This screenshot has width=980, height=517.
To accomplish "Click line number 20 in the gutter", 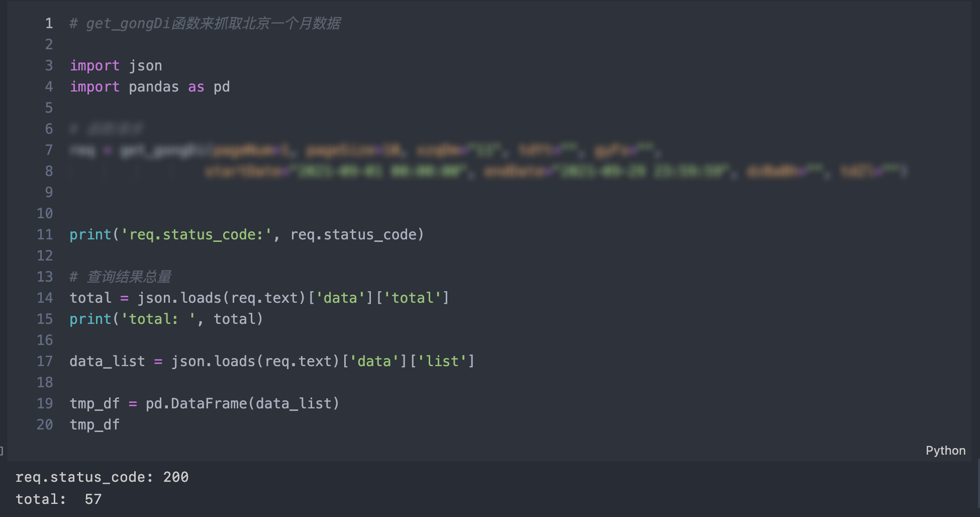I will pos(45,424).
